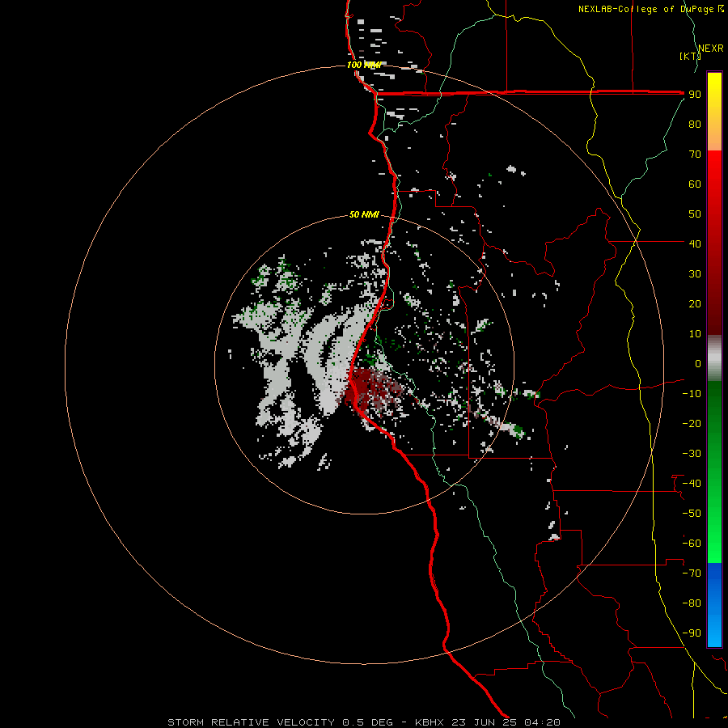Image resolution: width=728 pixels, height=728 pixels.
Task: Click the 50 NMI range ring label
Action: point(364,214)
